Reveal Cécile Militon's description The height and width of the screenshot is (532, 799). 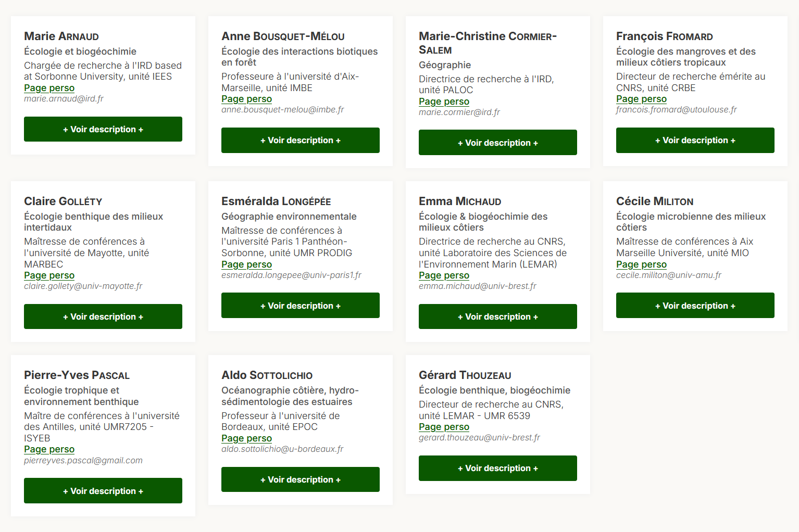695,306
